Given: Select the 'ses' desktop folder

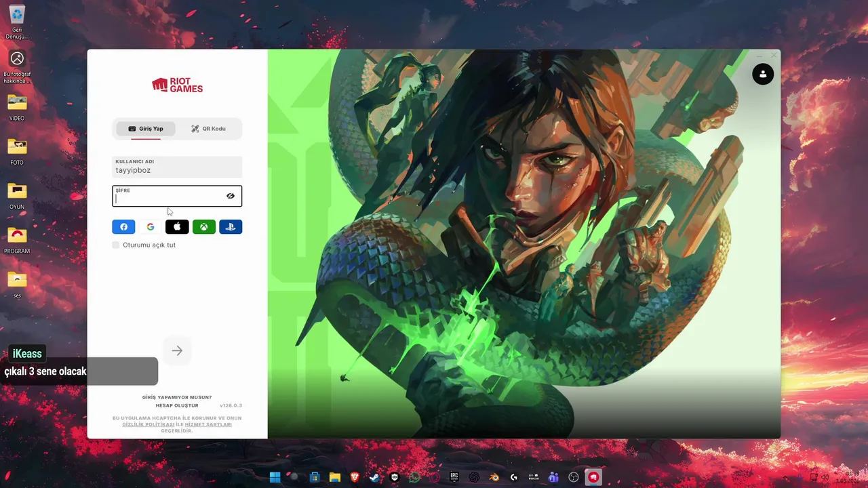Looking at the screenshot, I should [17, 285].
